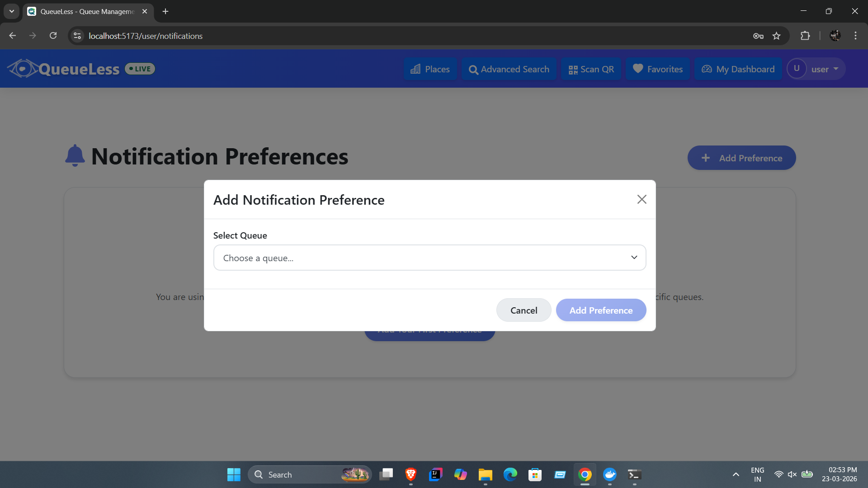The width and height of the screenshot is (868, 488).
Task: Click the QueueLess logo
Action: tap(64, 69)
